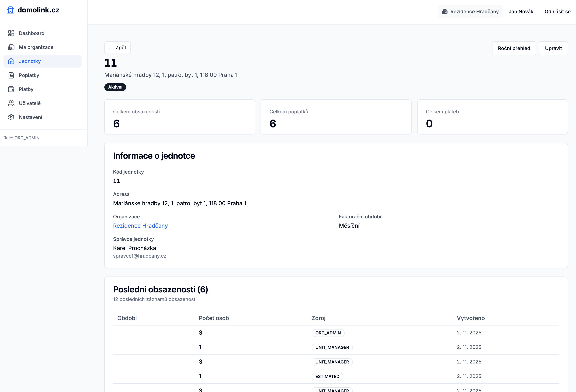Click the Má organizace building icon
This screenshot has width=576, height=392.
pyautogui.click(x=11, y=47)
